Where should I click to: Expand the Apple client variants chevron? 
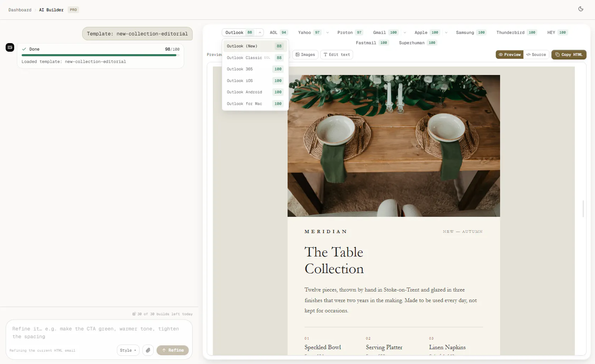(x=446, y=33)
